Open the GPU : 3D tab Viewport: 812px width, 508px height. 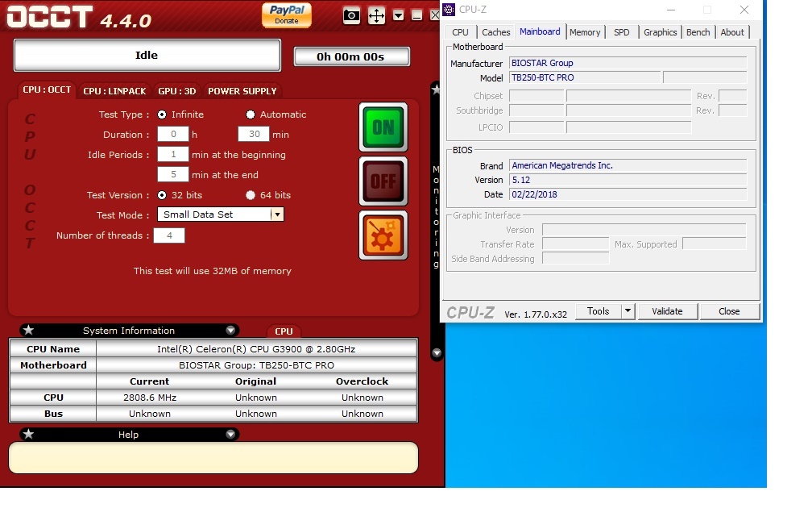point(177,91)
